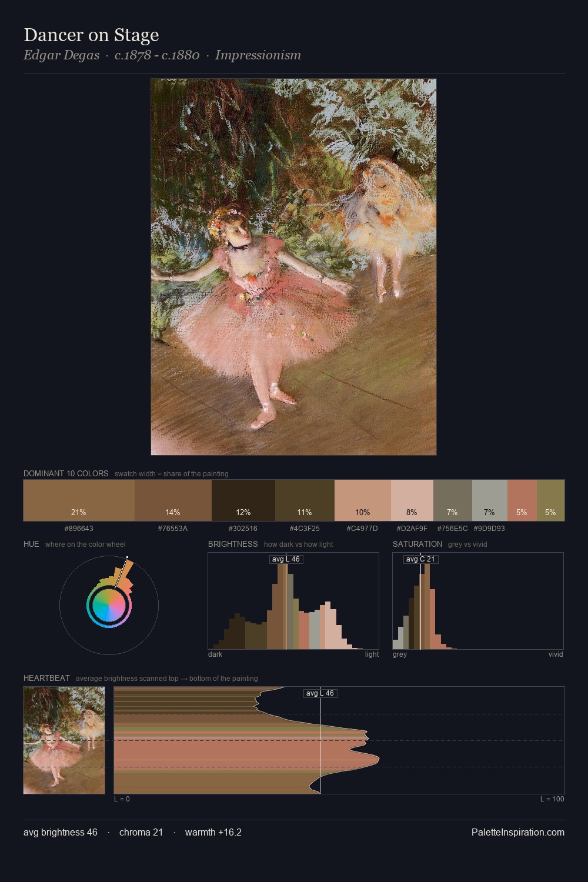588x882 pixels.
Task: Click the avg L 46 label in Heartbeat
Action: (x=320, y=693)
